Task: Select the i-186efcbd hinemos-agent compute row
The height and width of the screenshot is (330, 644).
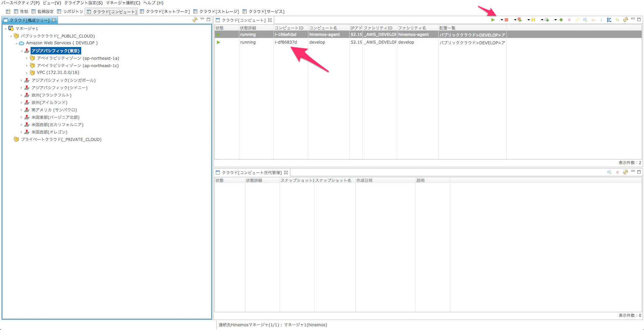Action: pyautogui.click(x=428, y=35)
